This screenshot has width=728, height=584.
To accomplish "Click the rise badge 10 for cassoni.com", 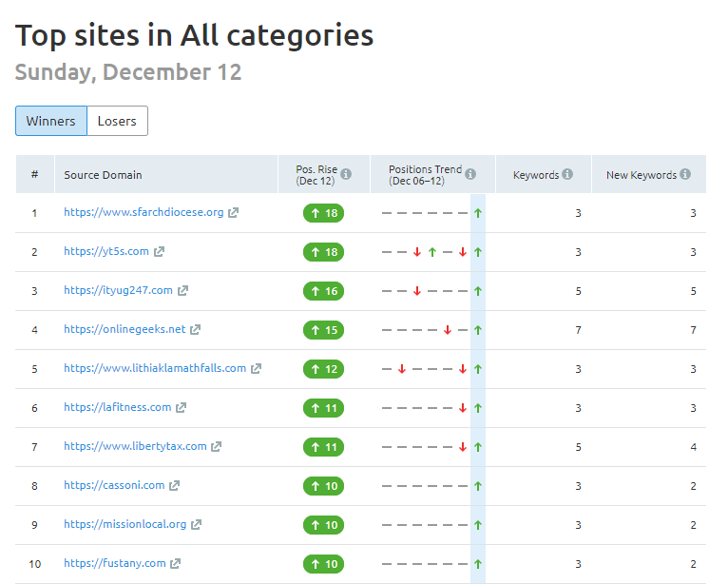I will pos(323,486).
